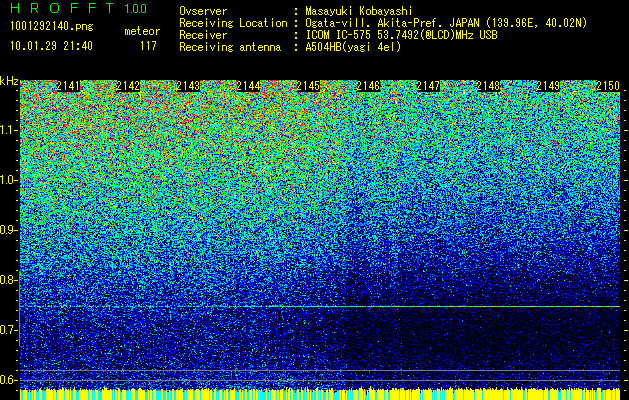
Task: Select the 0.9 frequency axis label
Action: 8,230
